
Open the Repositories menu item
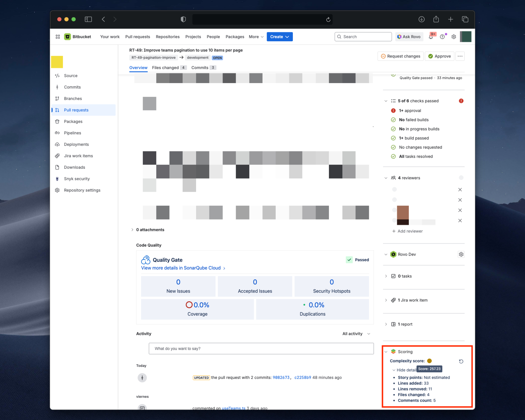coord(168,37)
